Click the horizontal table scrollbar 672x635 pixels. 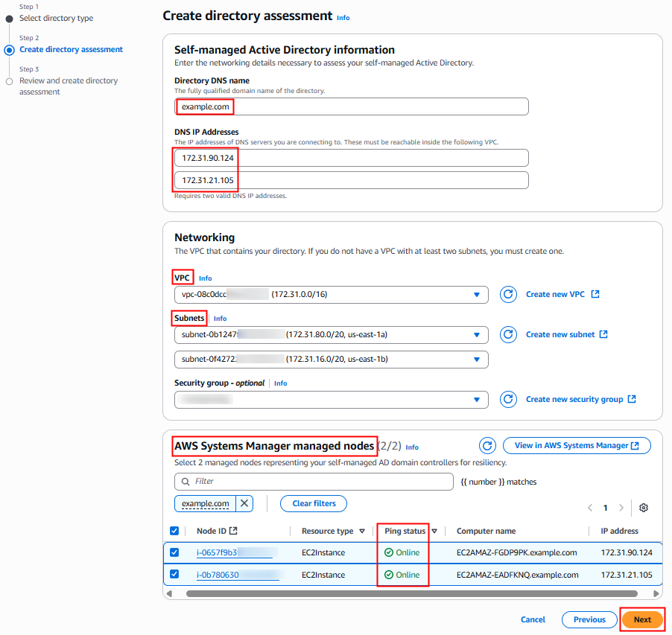[x=412, y=593]
